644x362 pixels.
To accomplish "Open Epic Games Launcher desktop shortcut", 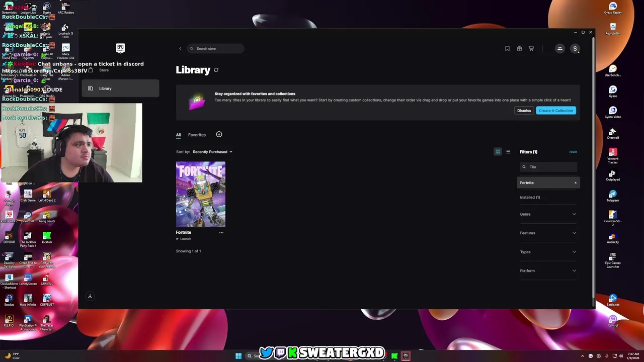I will [x=613, y=260].
